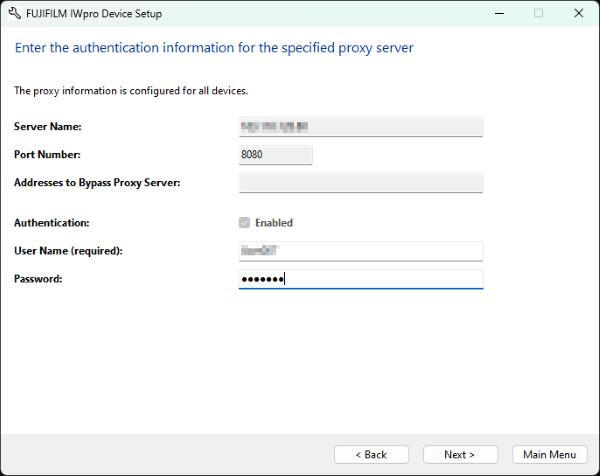Click 'The proxy information is configured' text
Screen dimensions: 600x476
pyautogui.click(x=131, y=91)
